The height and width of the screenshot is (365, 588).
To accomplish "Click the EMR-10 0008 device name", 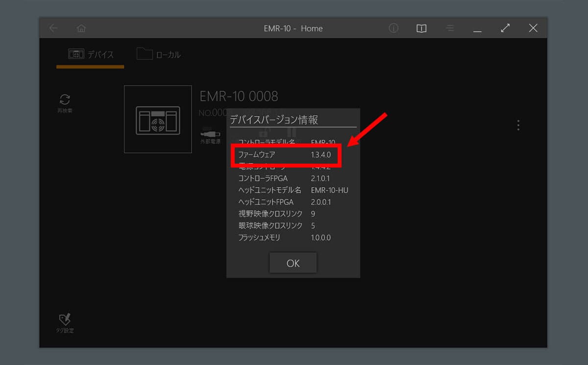I will (x=239, y=96).
